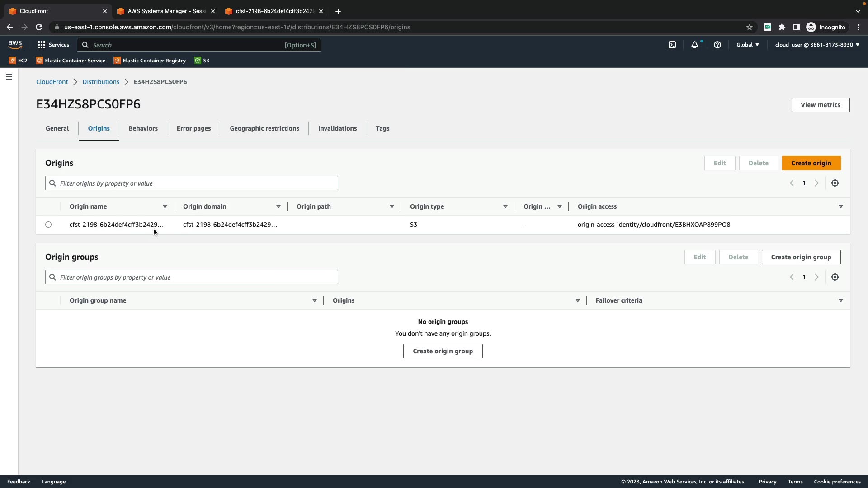
Task: Click the View metrics button
Action: (x=820, y=105)
